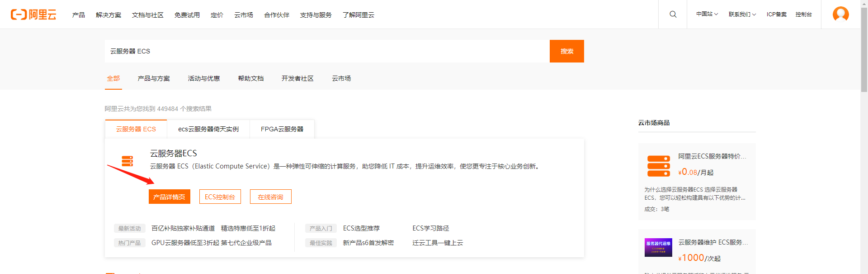Click the 在线咨询 button
Screen dimensions: 868x274
(271, 197)
